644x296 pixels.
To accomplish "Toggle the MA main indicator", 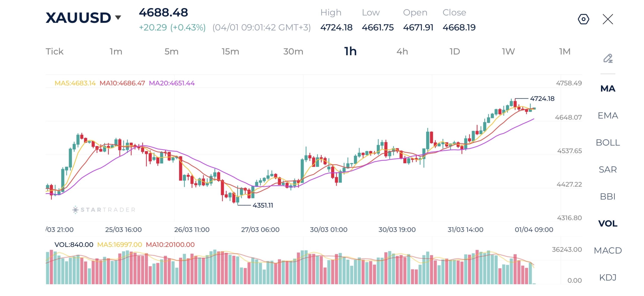I will (x=608, y=89).
